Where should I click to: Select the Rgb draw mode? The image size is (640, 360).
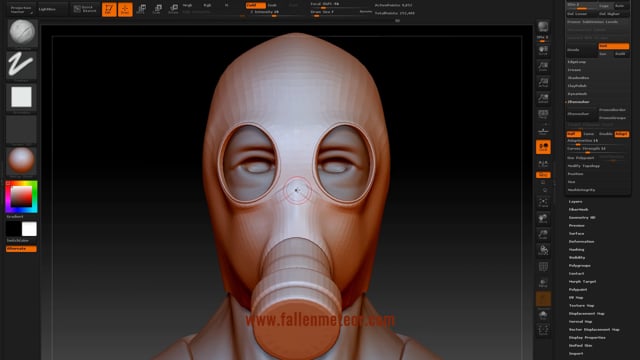coord(207,5)
